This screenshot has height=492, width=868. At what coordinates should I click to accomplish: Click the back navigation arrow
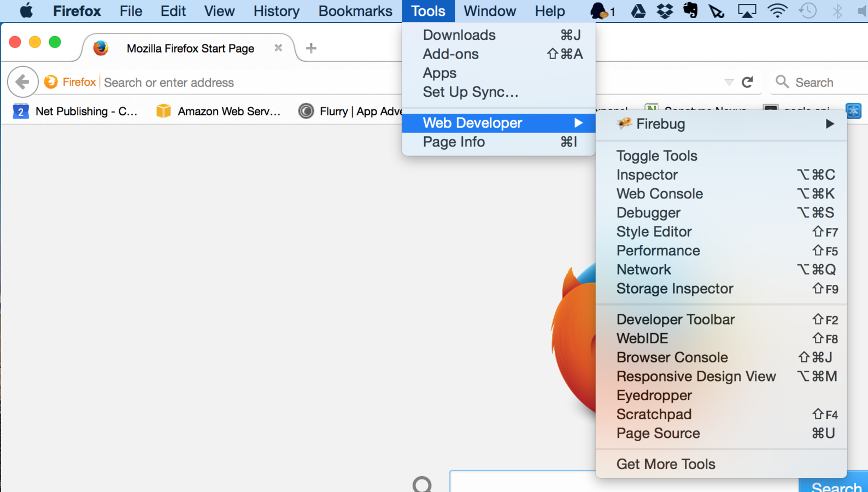(22, 82)
